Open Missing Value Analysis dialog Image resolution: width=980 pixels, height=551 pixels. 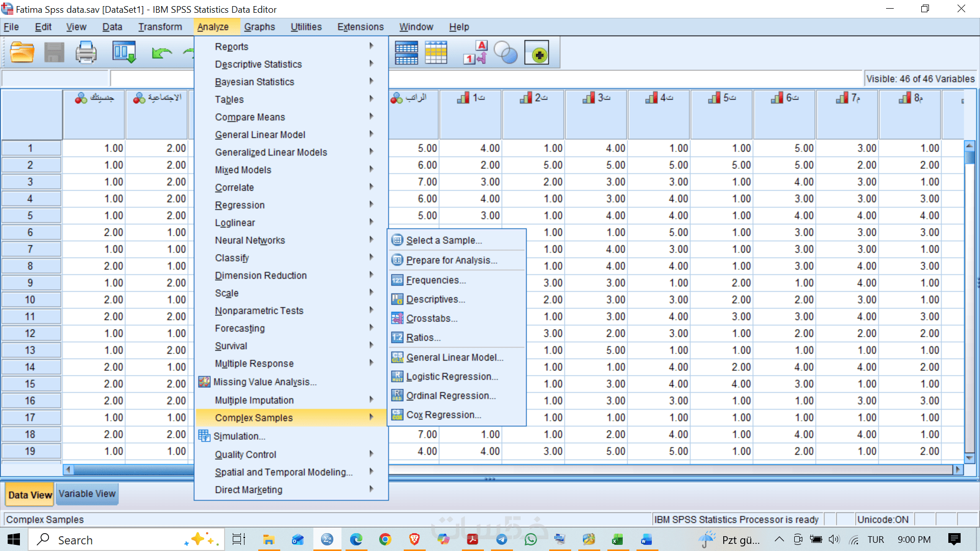click(264, 382)
